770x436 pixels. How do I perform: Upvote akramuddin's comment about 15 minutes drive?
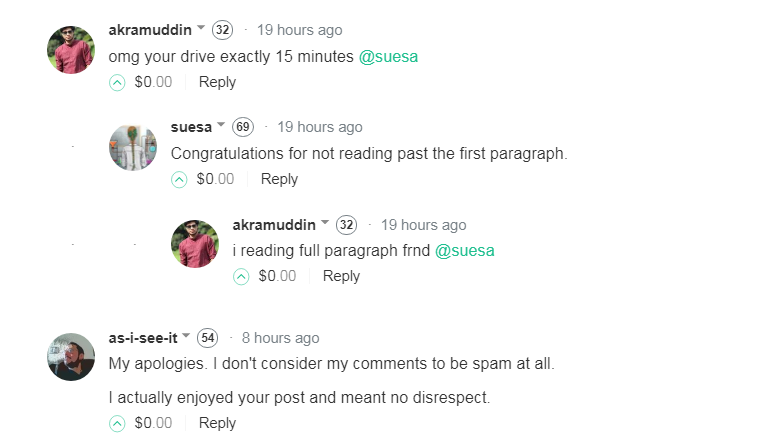coord(117,83)
